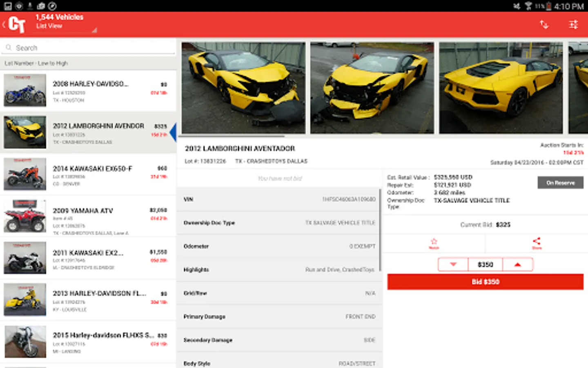
Task: Click the Search field
Action: pos(88,48)
